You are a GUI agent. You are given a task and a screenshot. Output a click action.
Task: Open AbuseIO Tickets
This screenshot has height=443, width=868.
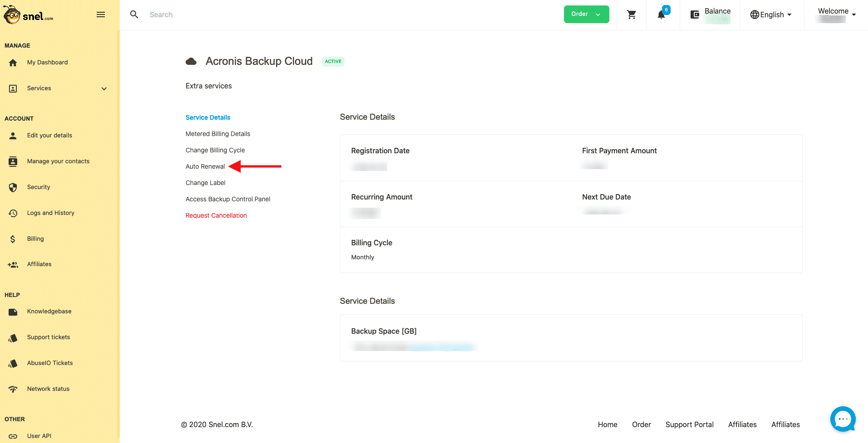(50, 363)
